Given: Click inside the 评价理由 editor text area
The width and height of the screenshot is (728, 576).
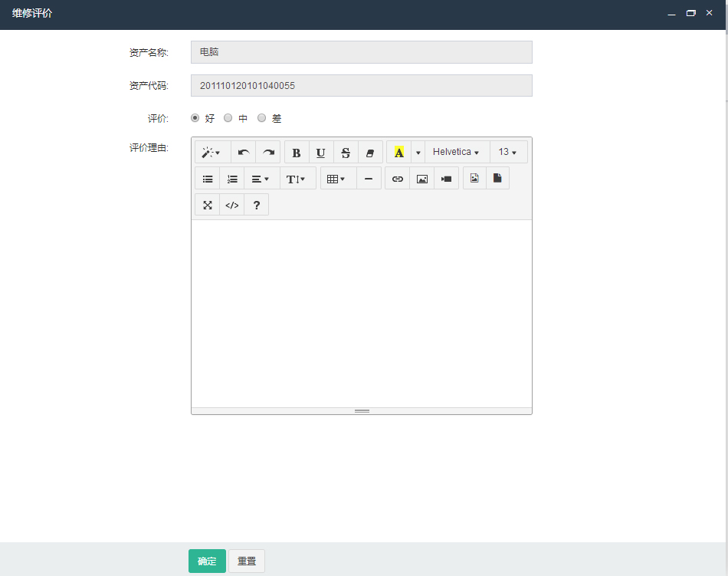Looking at the screenshot, I should click(x=361, y=313).
